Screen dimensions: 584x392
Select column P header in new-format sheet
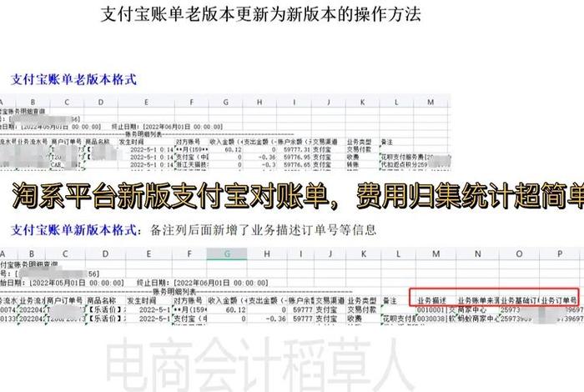[x=560, y=254]
